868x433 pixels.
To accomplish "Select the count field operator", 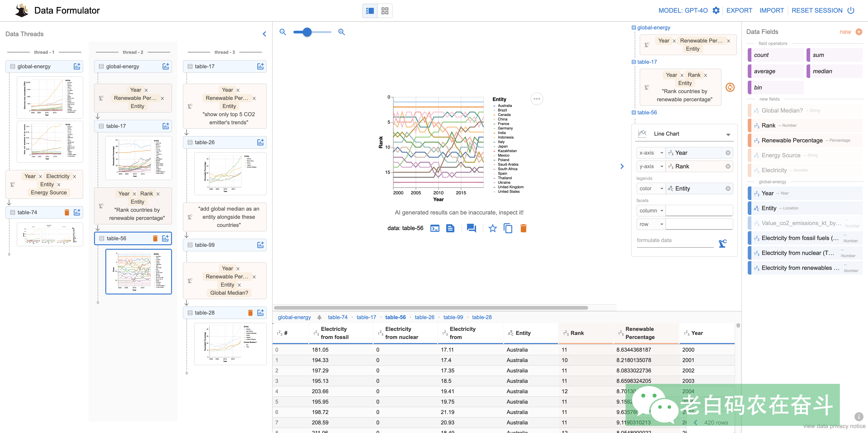I will pyautogui.click(x=775, y=55).
